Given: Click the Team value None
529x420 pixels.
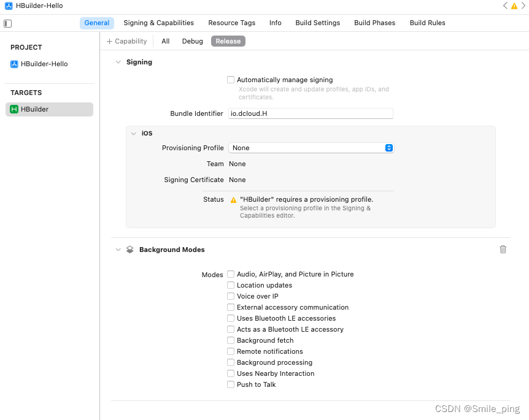Looking at the screenshot, I should (x=237, y=164).
